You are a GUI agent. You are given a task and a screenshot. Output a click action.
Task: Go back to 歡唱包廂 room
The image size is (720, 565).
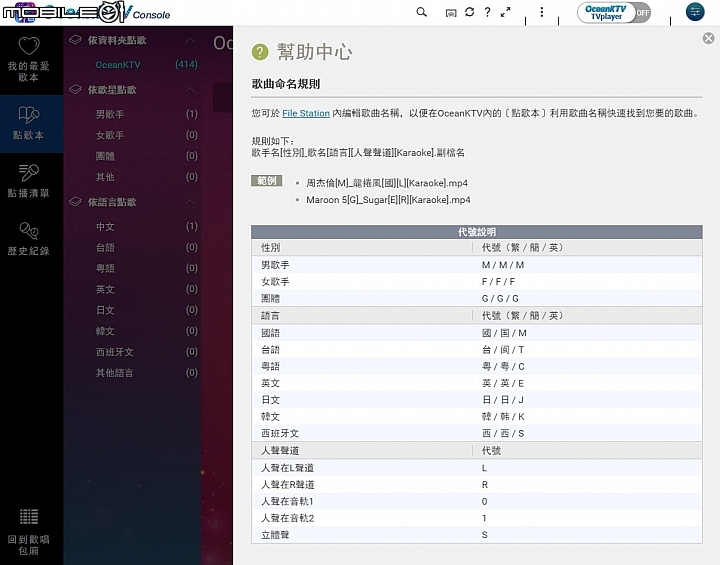(x=28, y=531)
